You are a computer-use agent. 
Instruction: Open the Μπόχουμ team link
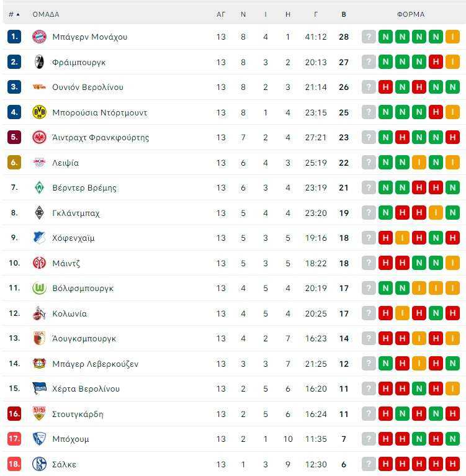pos(71,439)
